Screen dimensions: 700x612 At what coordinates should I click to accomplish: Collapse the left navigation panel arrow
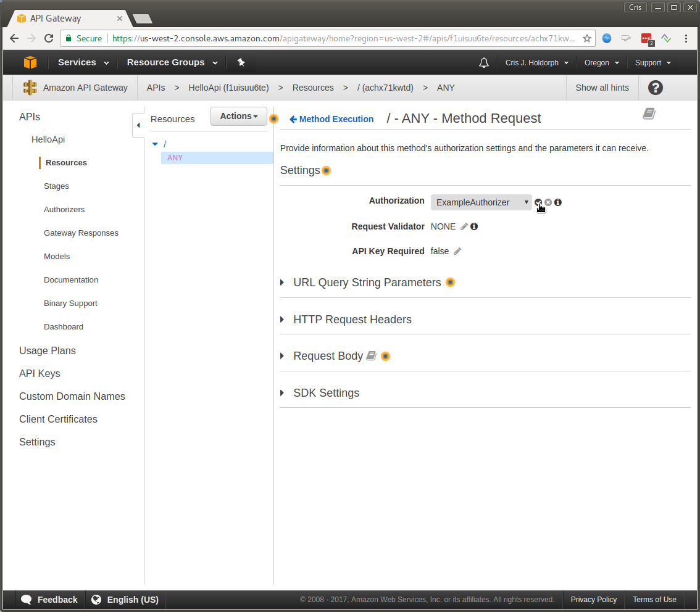point(138,125)
